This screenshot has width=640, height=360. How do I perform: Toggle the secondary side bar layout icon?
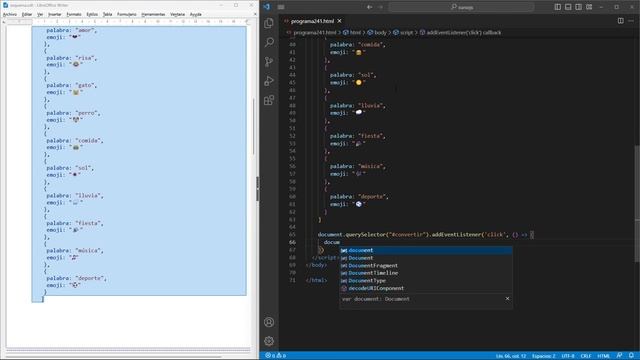(x=578, y=7)
